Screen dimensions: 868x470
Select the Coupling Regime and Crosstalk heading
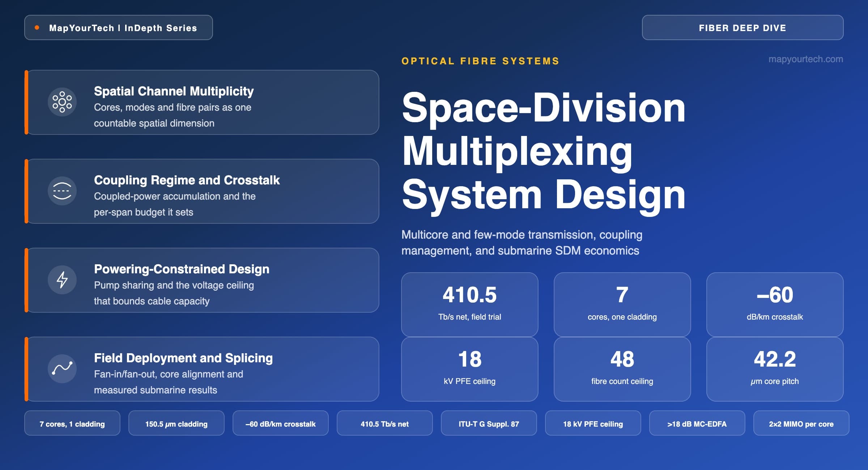(x=187, y=180)
